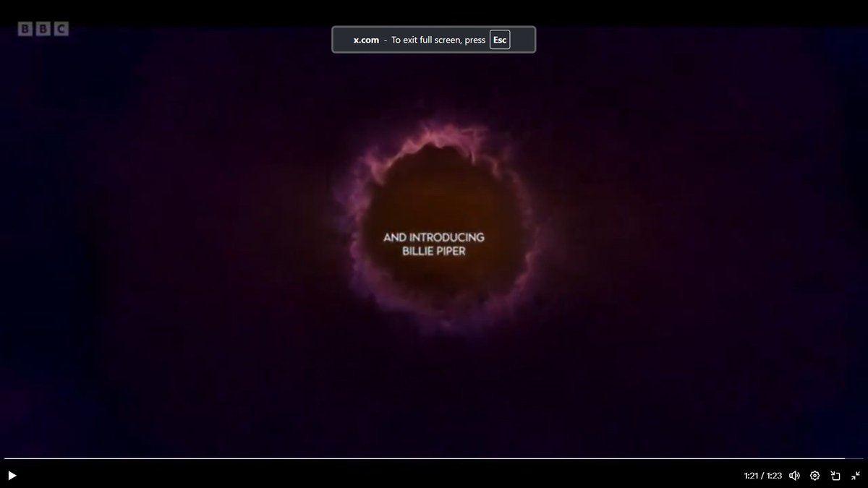This screenshot has width=868, height=488.
Task: Mute the video using the speaker icon
Action: [x=794, y=476]
